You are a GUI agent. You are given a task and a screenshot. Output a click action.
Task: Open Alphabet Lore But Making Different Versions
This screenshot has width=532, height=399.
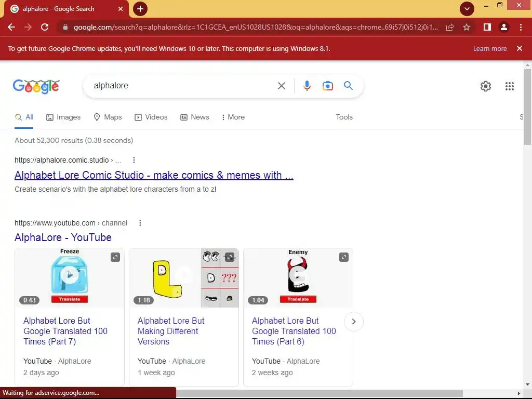coord(170,331)
